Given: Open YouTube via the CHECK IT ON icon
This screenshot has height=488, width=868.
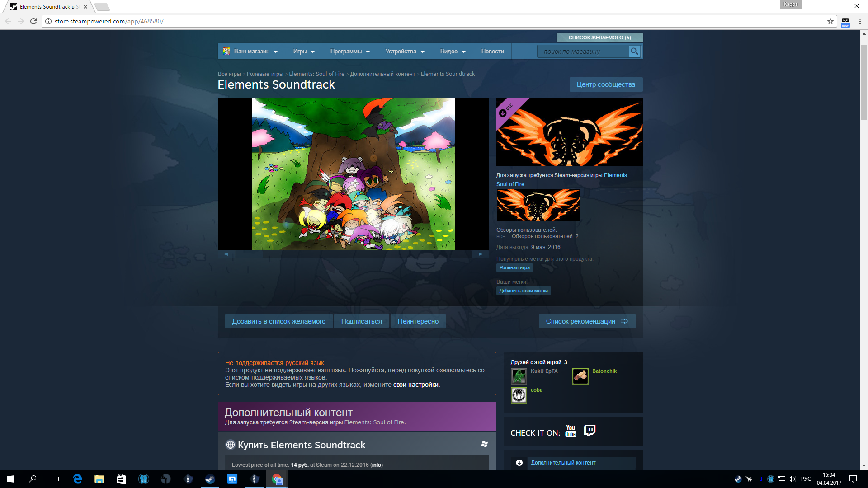Looking at the screenshot, I should pos(571,431).
